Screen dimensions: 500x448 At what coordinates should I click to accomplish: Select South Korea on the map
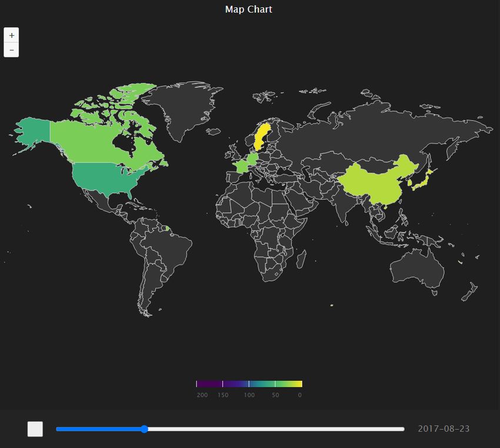[x=409, y=182]
